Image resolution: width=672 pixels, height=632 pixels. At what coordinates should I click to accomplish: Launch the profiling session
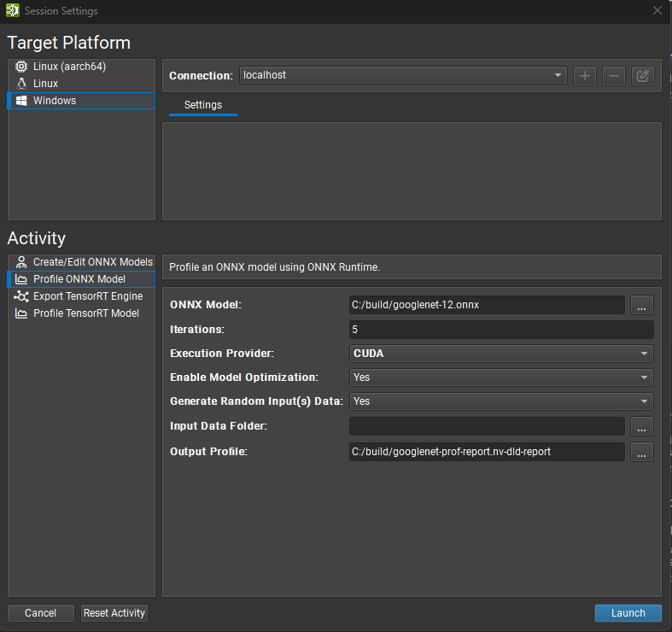click(x=628, y=613)
